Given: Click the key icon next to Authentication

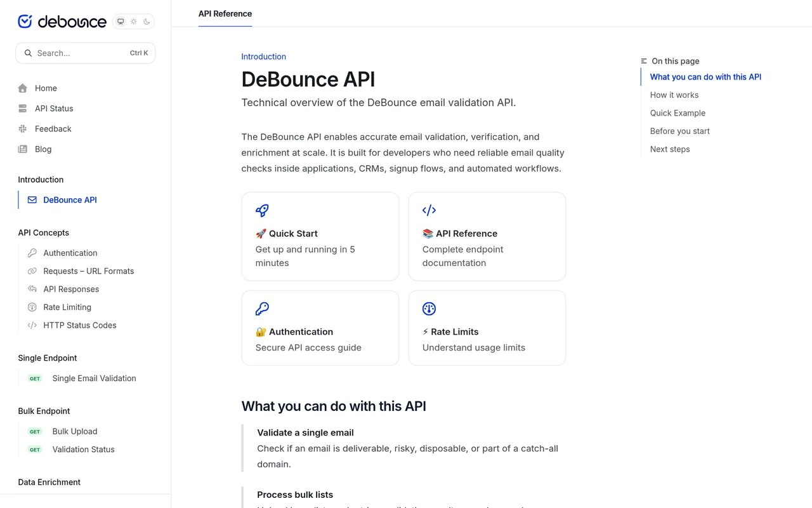Looking at the screenshot, I should click(32, 253).
